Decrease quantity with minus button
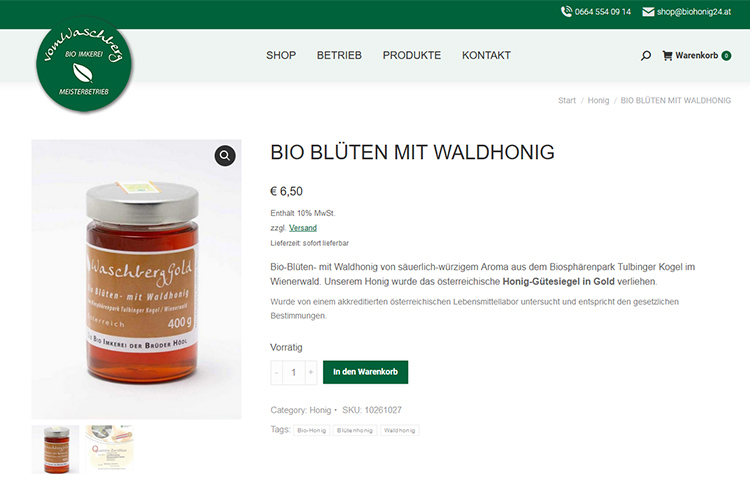 coord(276,372)
